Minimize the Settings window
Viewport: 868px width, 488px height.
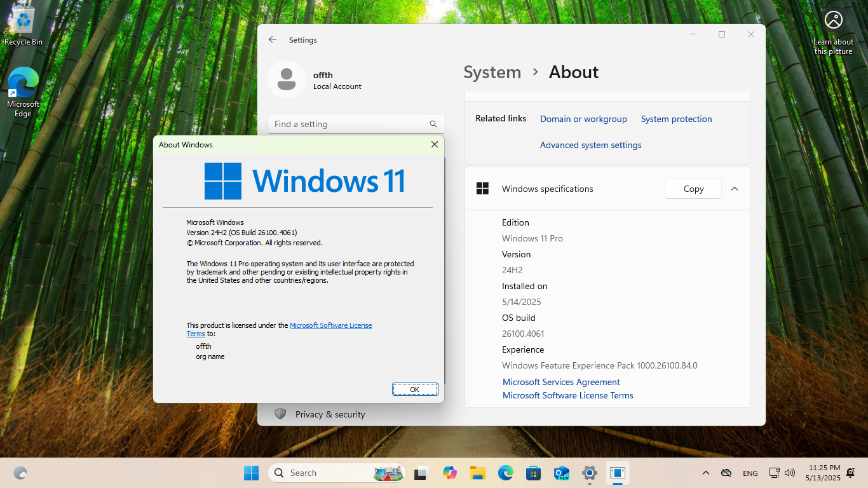point(693,34)
